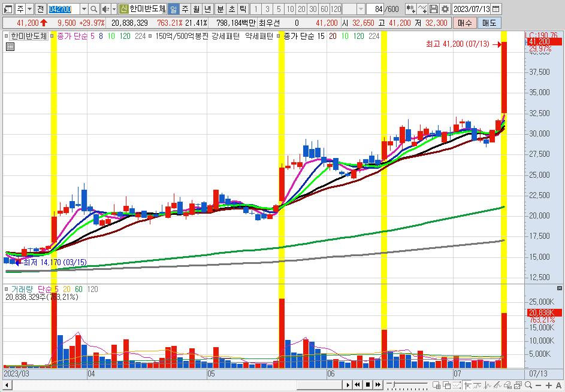Select the 60 interval button
The image size is (565, 392).
coord(324,9)
